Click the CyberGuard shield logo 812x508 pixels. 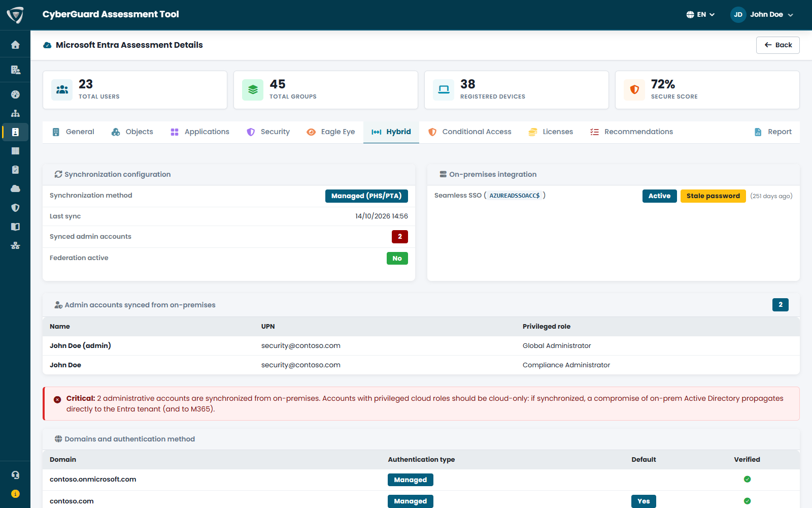[15, 15]
